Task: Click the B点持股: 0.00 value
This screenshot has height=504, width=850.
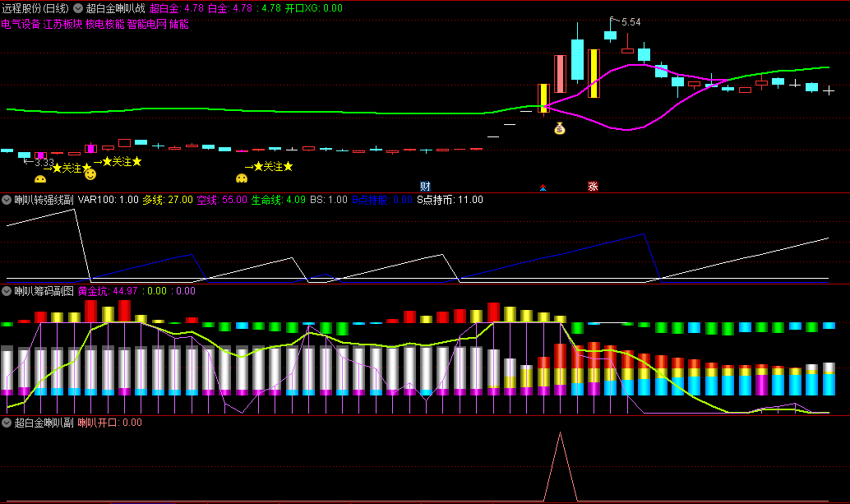Action: point(382,200)
